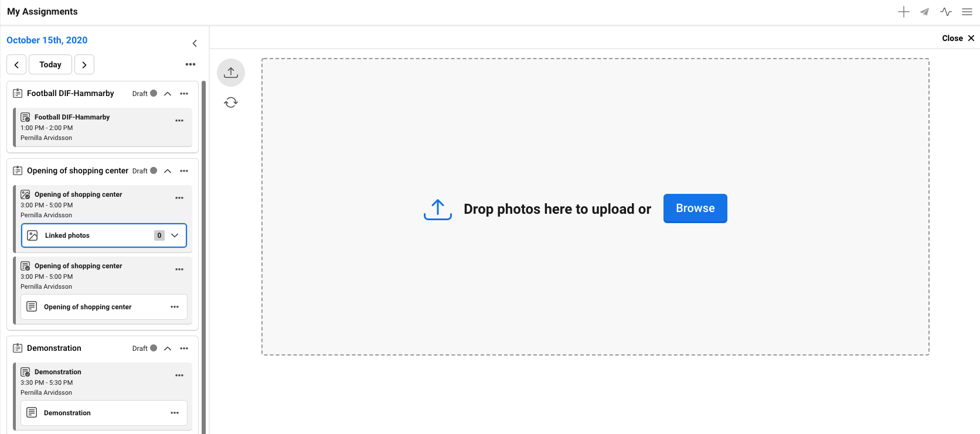Open the Demonstration text document item
This screenshot has width=980, height=434.
(x=67, y=413)
